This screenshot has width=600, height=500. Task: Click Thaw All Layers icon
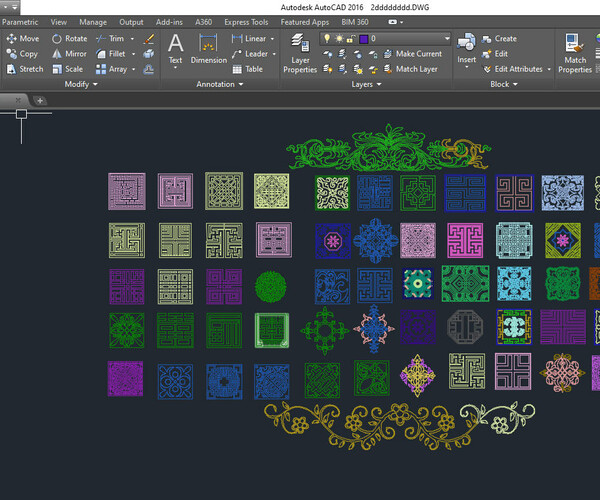coord(358,69)
